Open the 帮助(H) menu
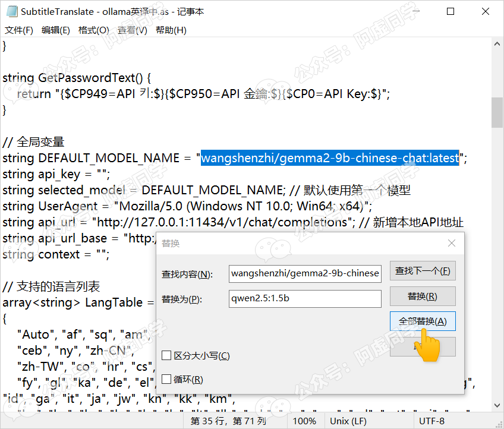Screen dimensions: 504x429 pyautogui.click(x=171, y=30)
